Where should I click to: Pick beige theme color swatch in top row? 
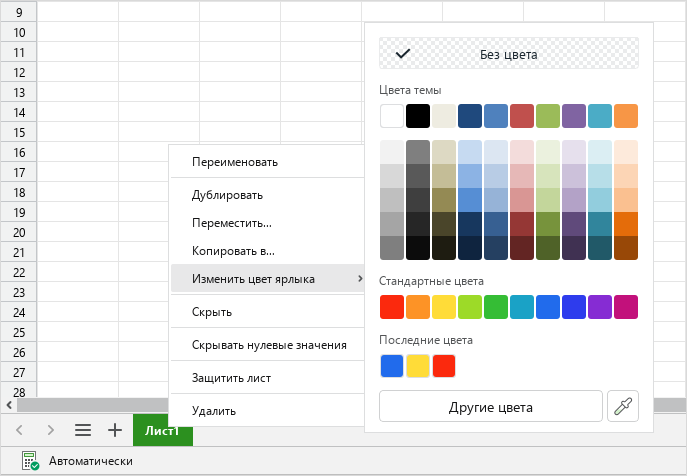[444, 116]
